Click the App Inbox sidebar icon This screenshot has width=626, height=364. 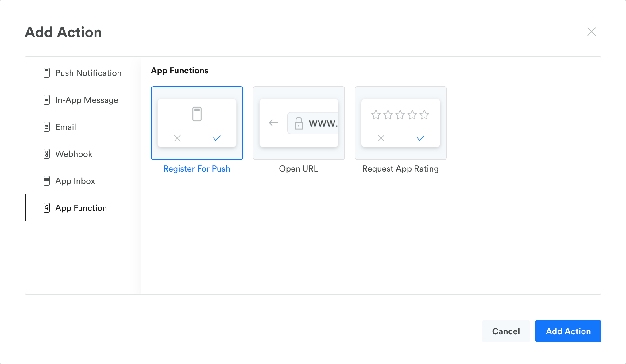47,181
